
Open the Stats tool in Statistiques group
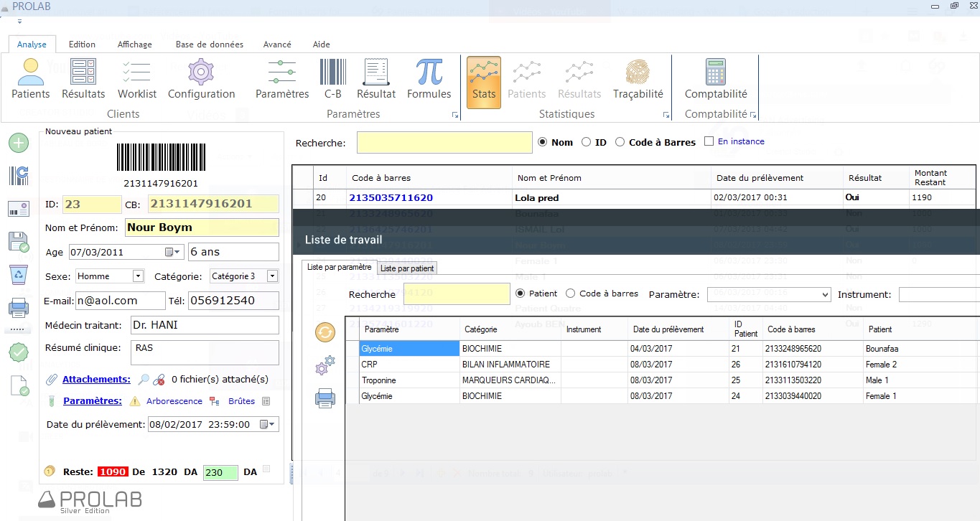tap(483, 79)
